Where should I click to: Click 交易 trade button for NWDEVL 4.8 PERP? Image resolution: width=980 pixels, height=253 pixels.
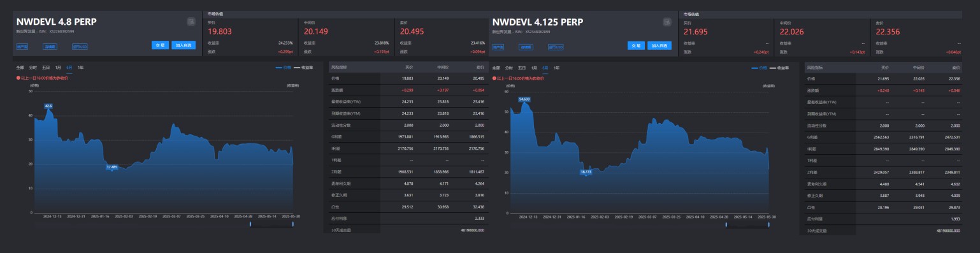160,45
